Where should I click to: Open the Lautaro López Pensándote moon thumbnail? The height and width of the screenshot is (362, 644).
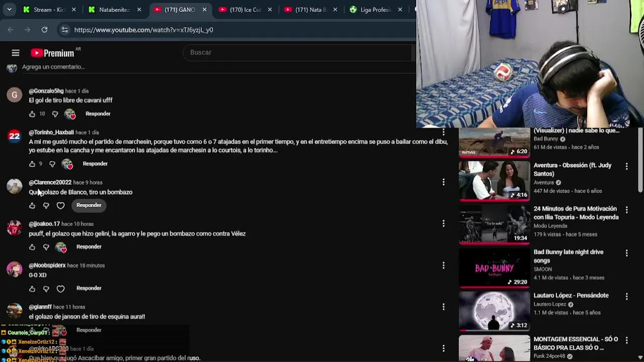click(x=495, y=311)
